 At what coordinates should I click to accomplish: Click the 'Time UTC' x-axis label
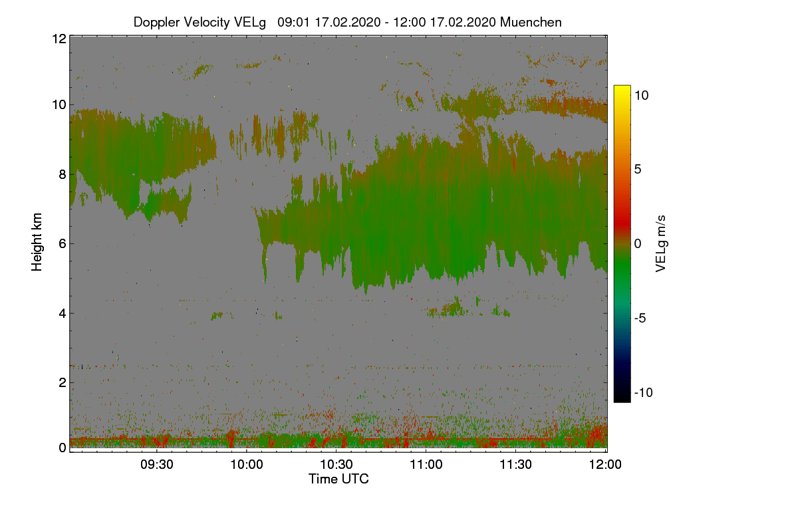[x=338, y=479]
